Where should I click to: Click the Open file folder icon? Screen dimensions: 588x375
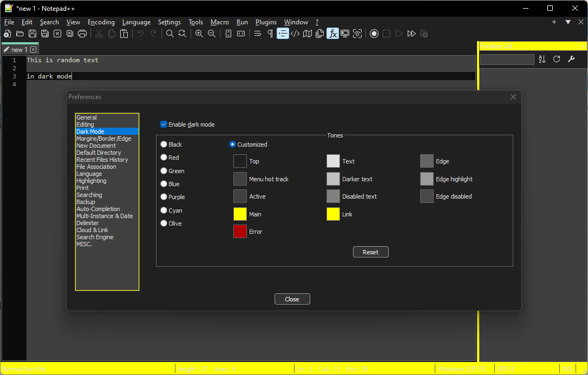20,34
